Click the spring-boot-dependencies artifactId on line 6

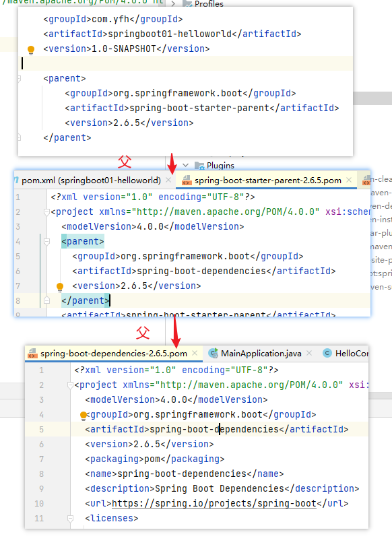201,271
